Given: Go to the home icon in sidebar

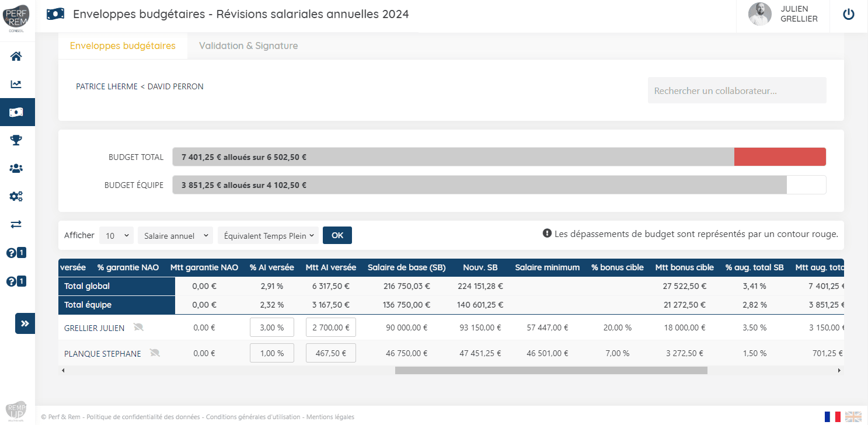Looking at the screenshot, I should (16, 56).
